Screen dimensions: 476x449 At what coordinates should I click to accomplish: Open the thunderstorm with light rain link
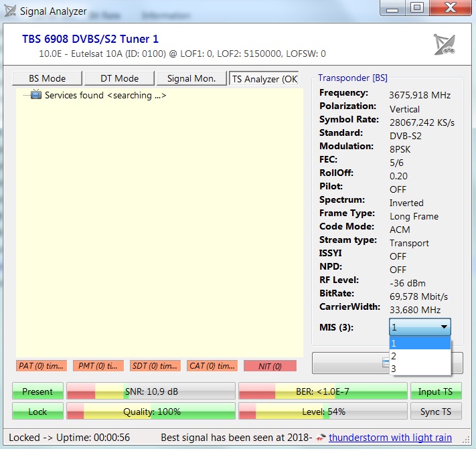(x=390, y=438)
